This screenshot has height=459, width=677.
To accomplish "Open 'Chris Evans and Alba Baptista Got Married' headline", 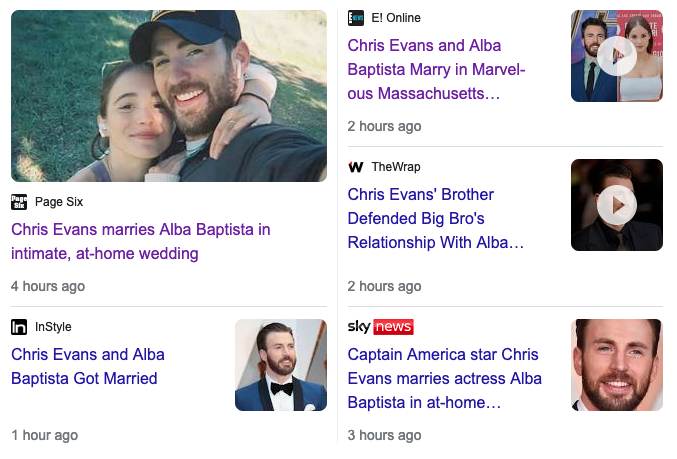I will click(88, 367).
